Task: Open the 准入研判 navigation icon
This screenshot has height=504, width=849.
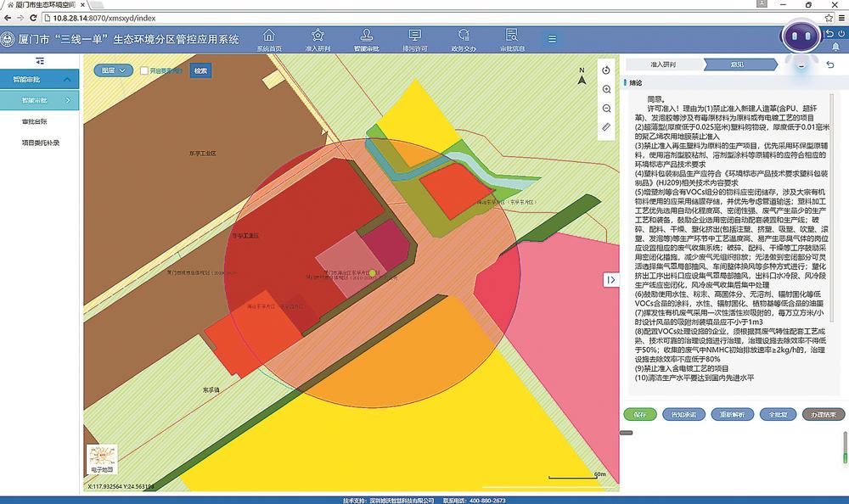Action: (x=318, y=37)
